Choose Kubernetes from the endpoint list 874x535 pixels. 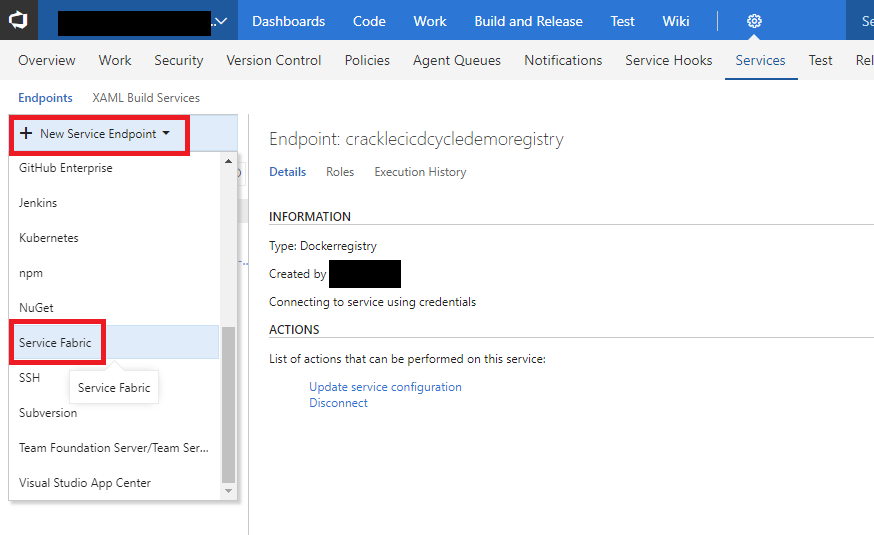(x=114, y=238)
